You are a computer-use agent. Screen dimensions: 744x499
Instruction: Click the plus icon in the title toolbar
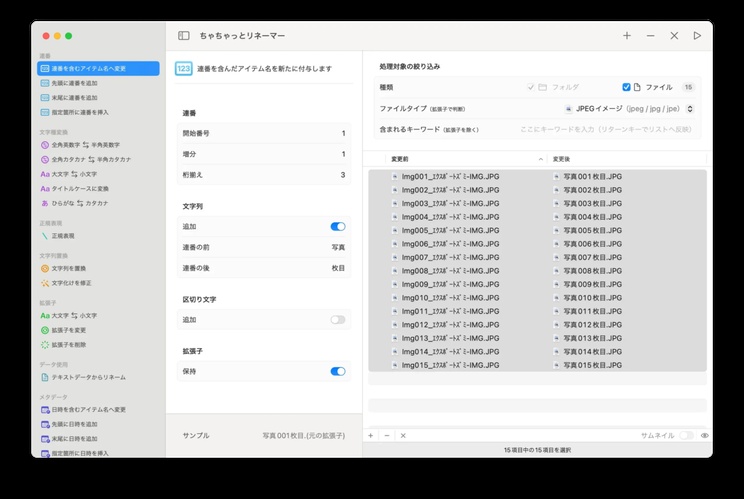tap(627, 36)
